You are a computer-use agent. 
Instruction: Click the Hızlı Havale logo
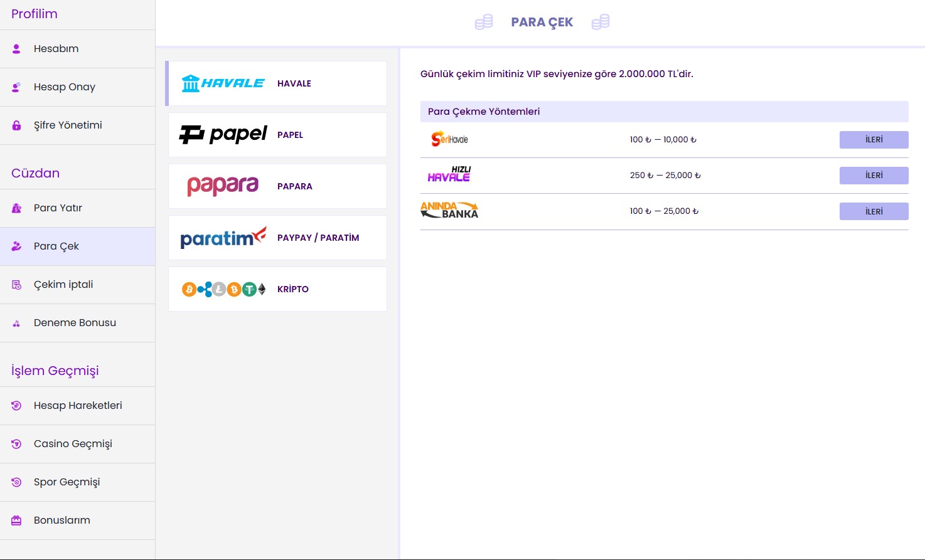click(x=449, y=175)
